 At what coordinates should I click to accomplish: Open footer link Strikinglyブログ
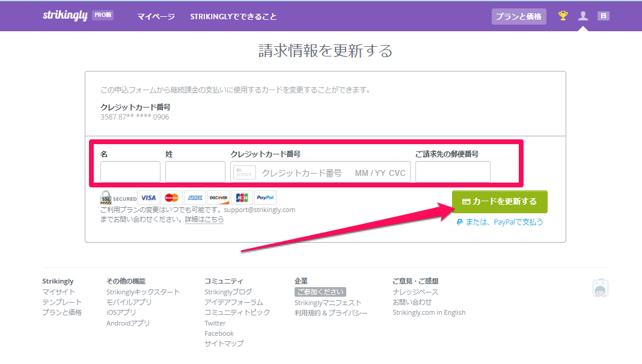228,292
